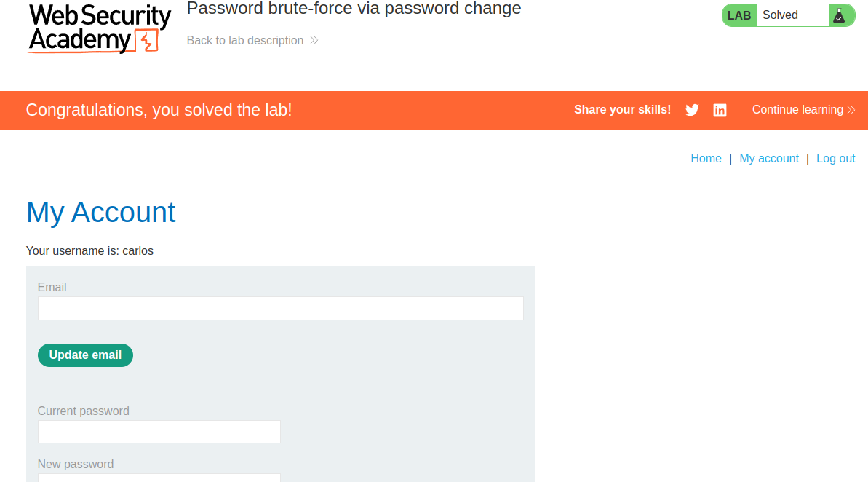Click the Share your skills text

[x=622, y=110]
